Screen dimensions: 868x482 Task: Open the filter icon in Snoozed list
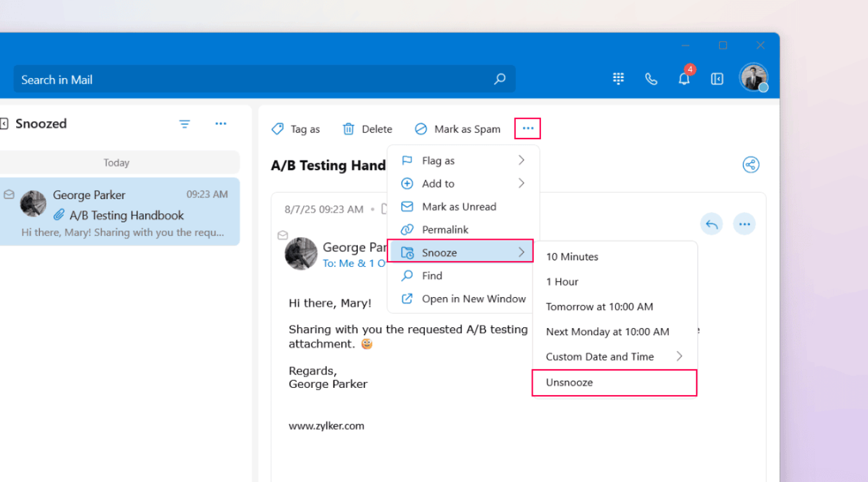click(184, 124)
